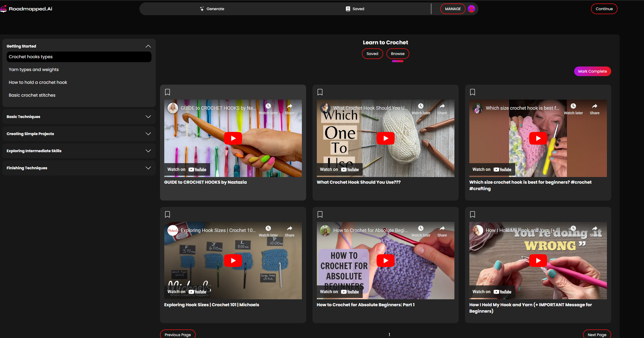
Task: Switch to the Saved tab under Learn to Crochet
Action: pyautogui.click(x=372, y=54)
